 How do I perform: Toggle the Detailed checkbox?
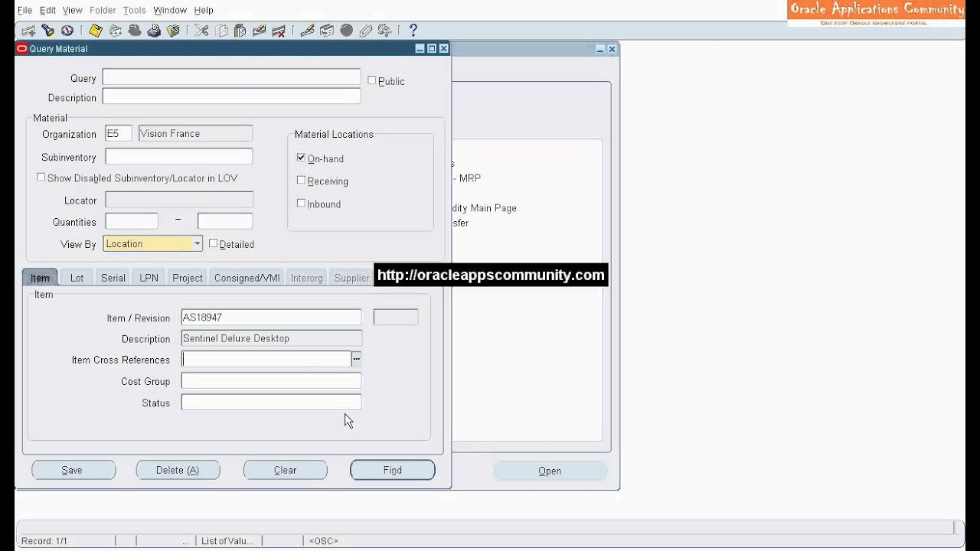(x=213, y=243)
